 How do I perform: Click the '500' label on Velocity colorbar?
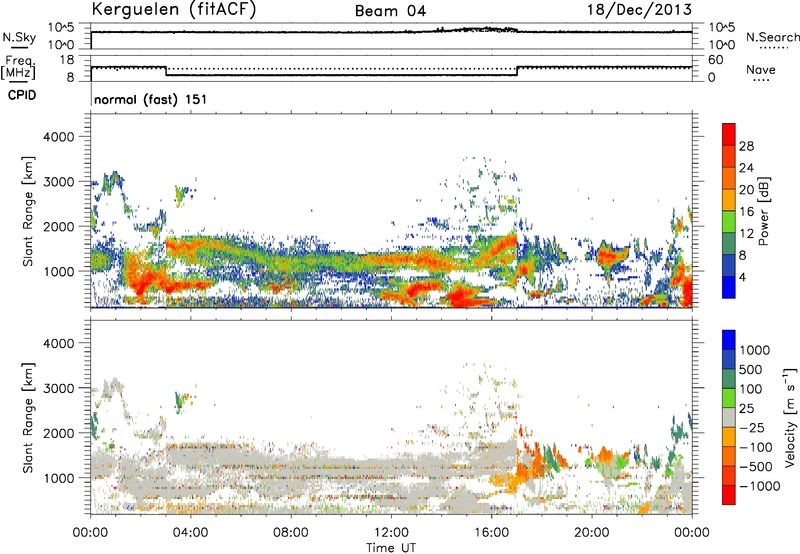(x=751, y=369)
